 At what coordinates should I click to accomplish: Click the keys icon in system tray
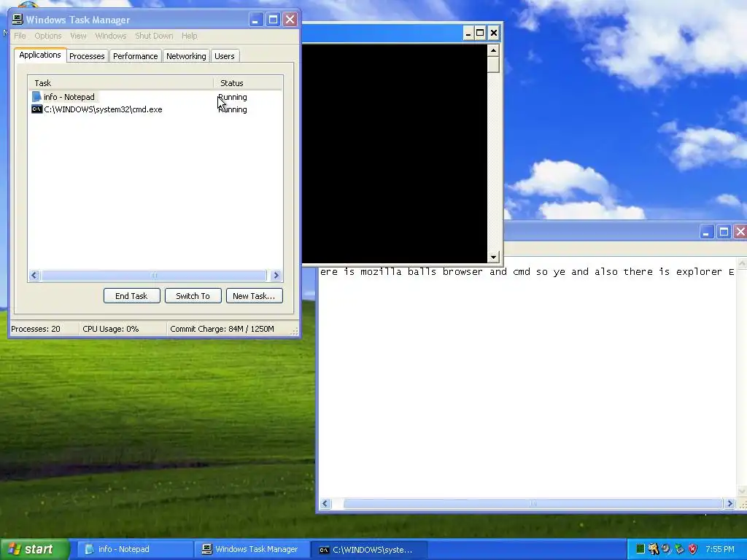point(653,549)
